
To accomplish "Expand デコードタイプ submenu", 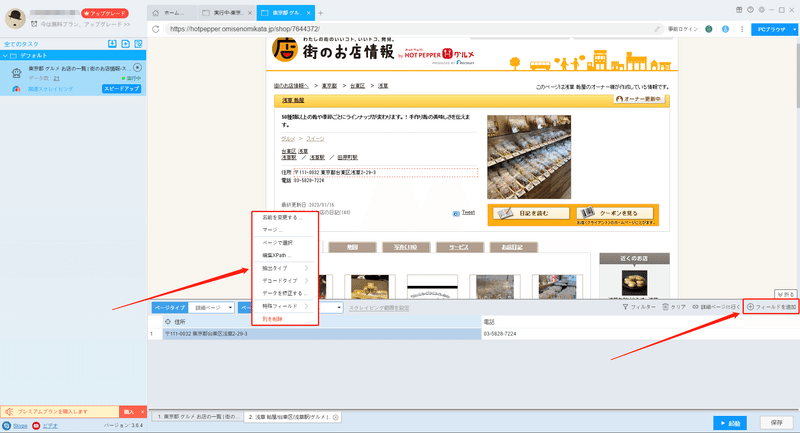I will (x=285, y=281).
